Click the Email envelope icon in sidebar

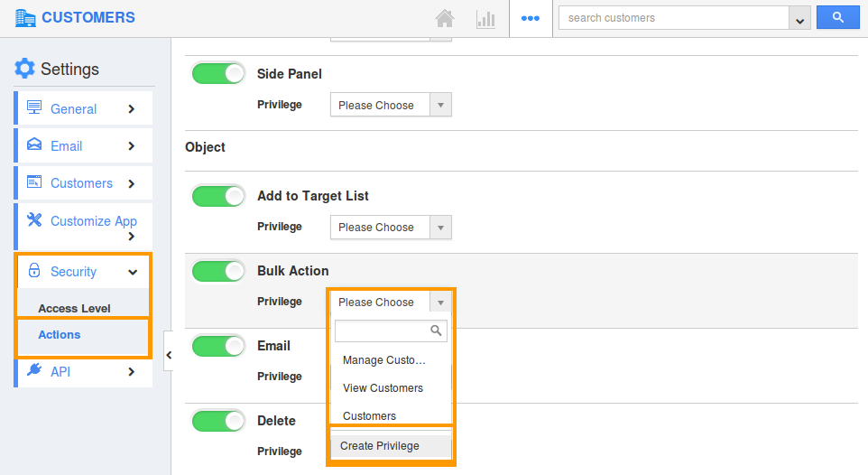click(34, 144)
